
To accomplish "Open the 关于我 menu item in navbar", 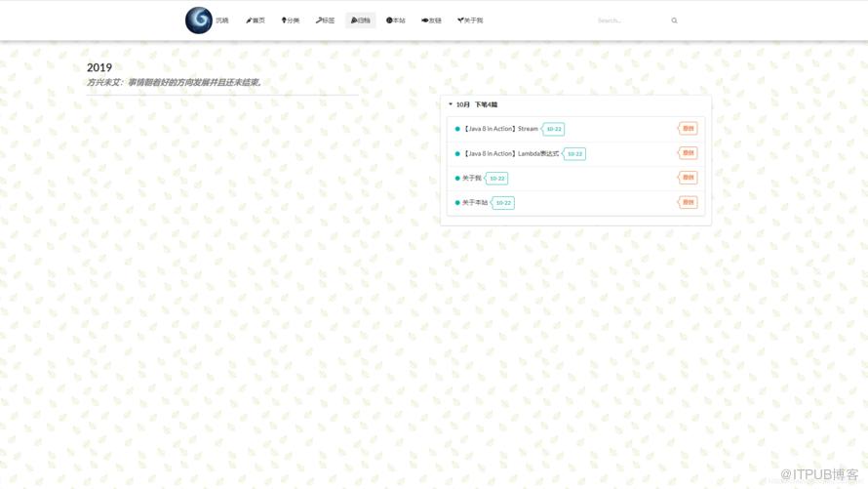I will tap(470, 20).
